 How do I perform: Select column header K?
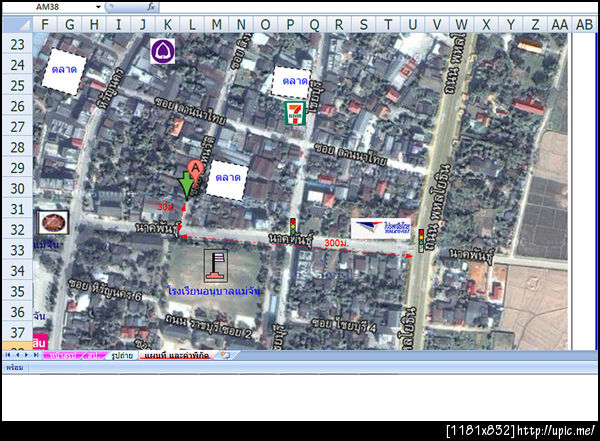tap(168, 24)
